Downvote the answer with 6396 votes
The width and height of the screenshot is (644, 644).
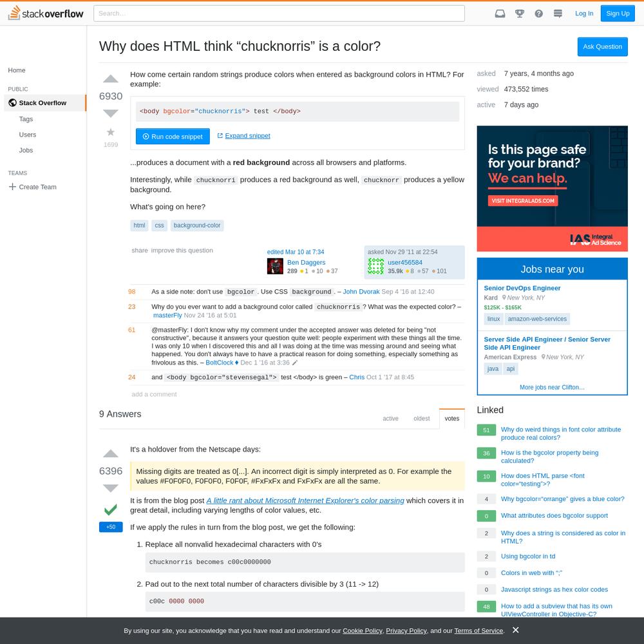coord(111,488)
